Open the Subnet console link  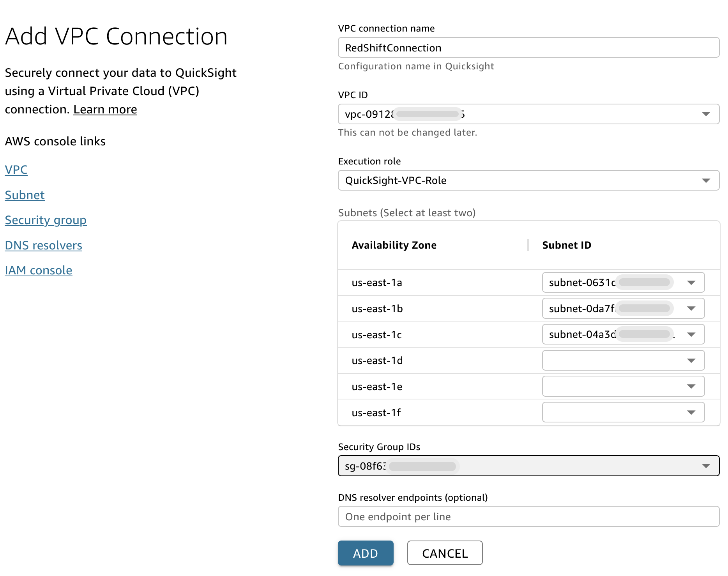tap(25, 195)
